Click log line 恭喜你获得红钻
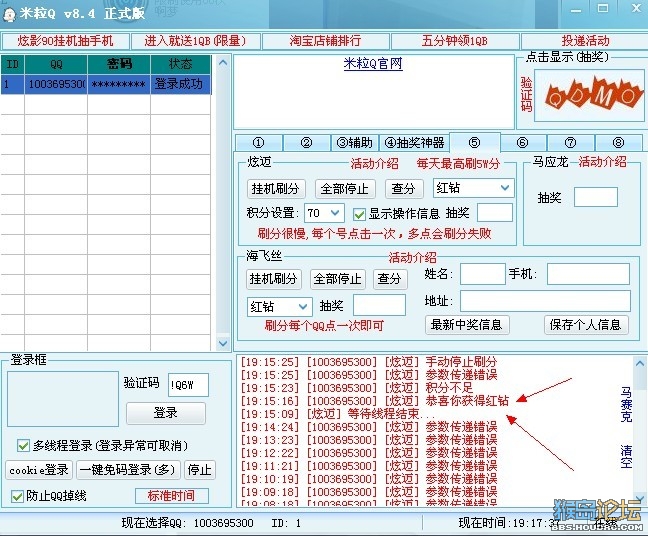This screenshot has height=536, width=648. click(375, 401)
